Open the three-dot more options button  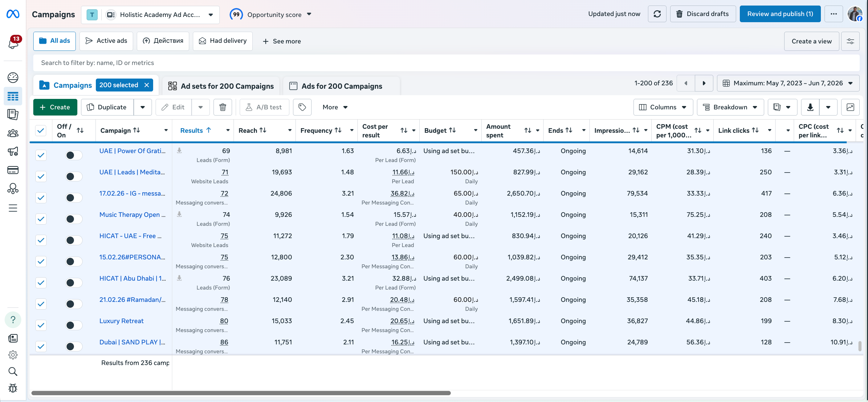pyautogui.click(x=833, y=14)
